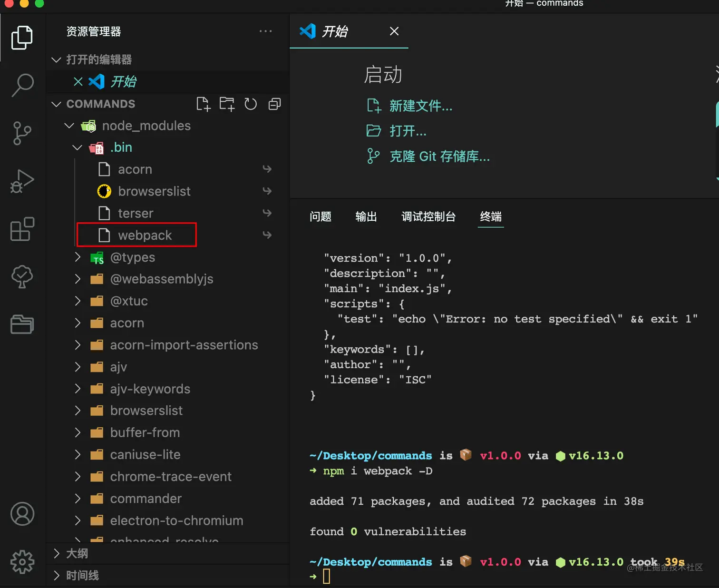Screen dimensions: 719x588
Task: Switch to the 调试控制台 tab
Action: click(428, 217)
